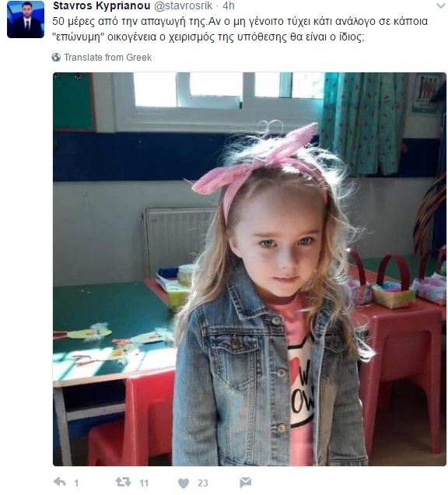Click the Translate from Greek link
The width and height of the screenshot is (448, 495).
click(x=108, y=58)
